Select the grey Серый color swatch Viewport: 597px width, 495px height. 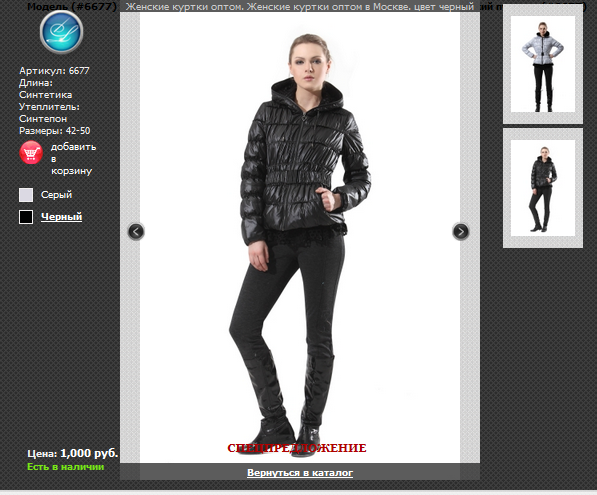pos(26,195)
